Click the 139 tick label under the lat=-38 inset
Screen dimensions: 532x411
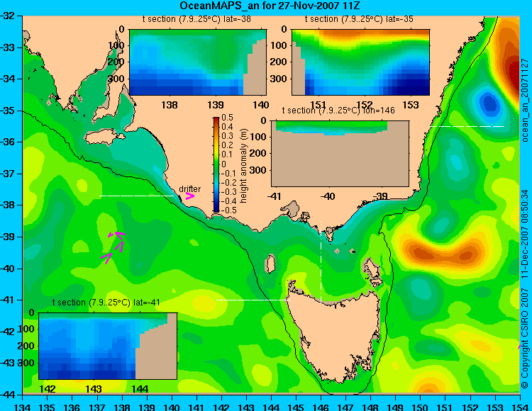point(215,105)
